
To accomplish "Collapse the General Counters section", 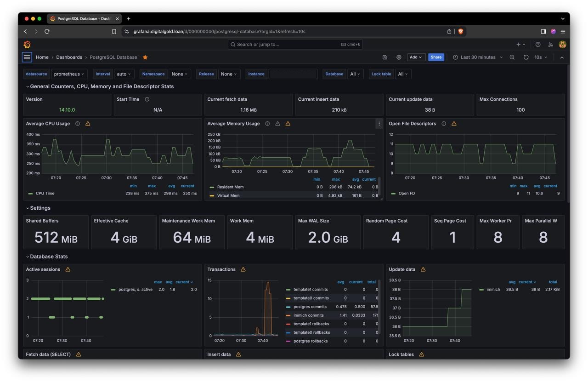I will click(100, 86).
